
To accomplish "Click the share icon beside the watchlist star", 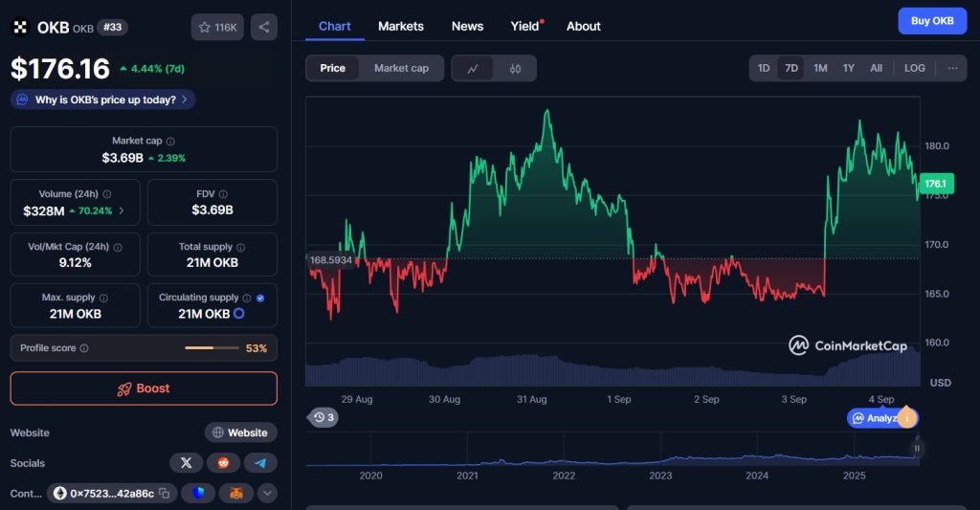I will (264, 28).
